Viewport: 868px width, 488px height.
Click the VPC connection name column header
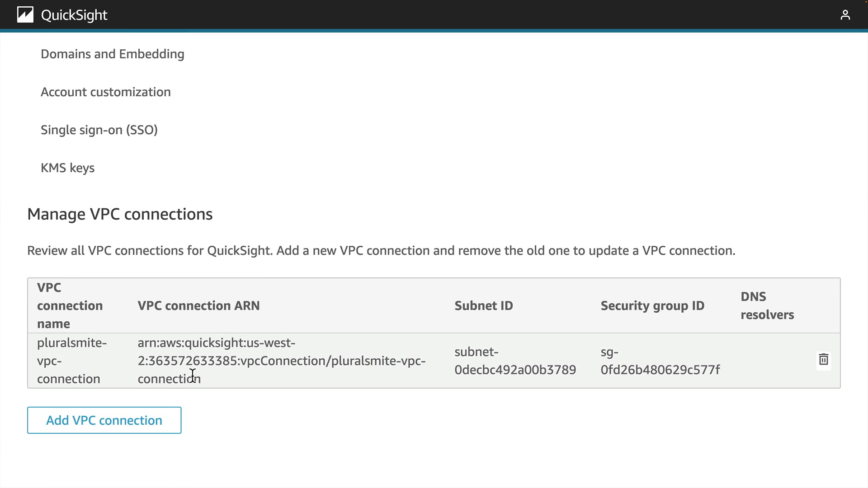(70, 306)
